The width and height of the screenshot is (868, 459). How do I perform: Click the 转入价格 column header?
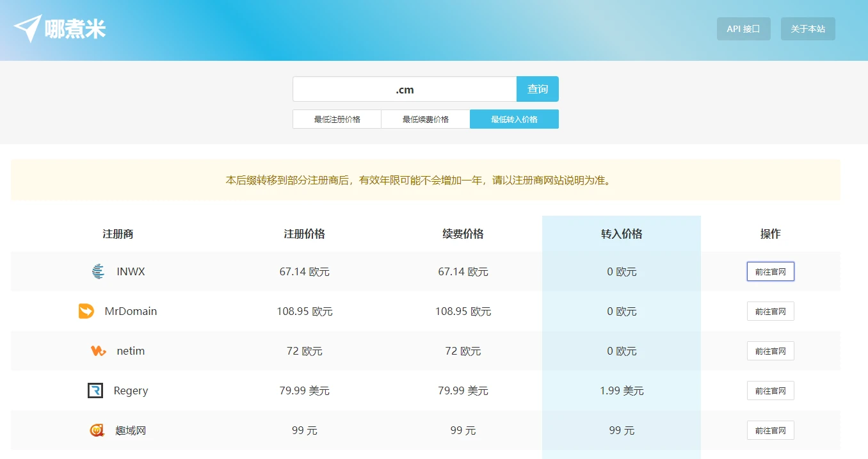[x=621, y=234]
